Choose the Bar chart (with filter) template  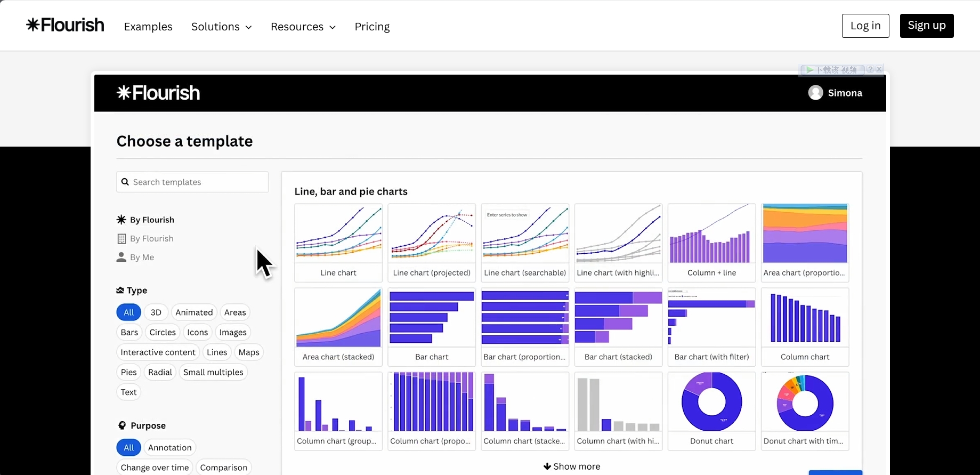tap(712, 327)
